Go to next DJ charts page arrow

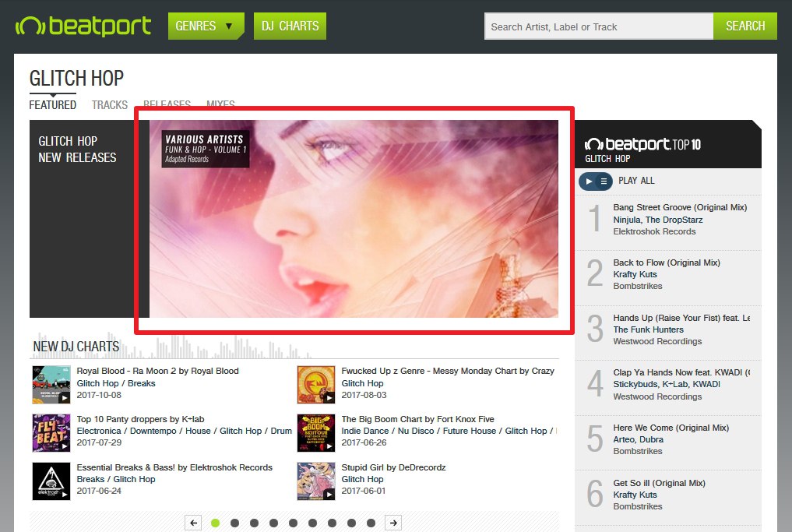[x=394, y=523]
